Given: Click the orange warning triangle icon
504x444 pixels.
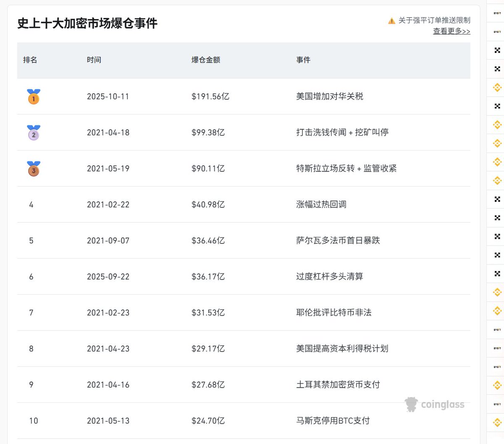Looking at the screenshot, I should click(x=391, y=21).
